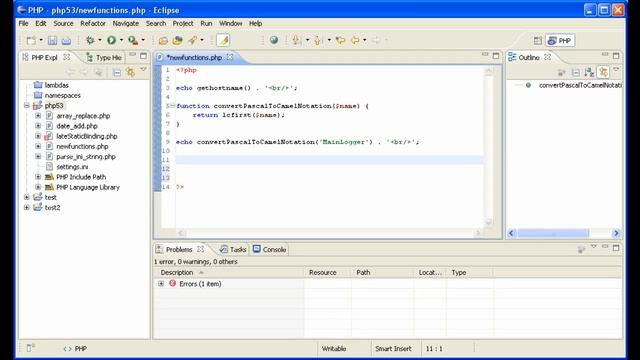Open dropdown next to Run icon
The height and width of the screenshot is (360, 640).
121,40
